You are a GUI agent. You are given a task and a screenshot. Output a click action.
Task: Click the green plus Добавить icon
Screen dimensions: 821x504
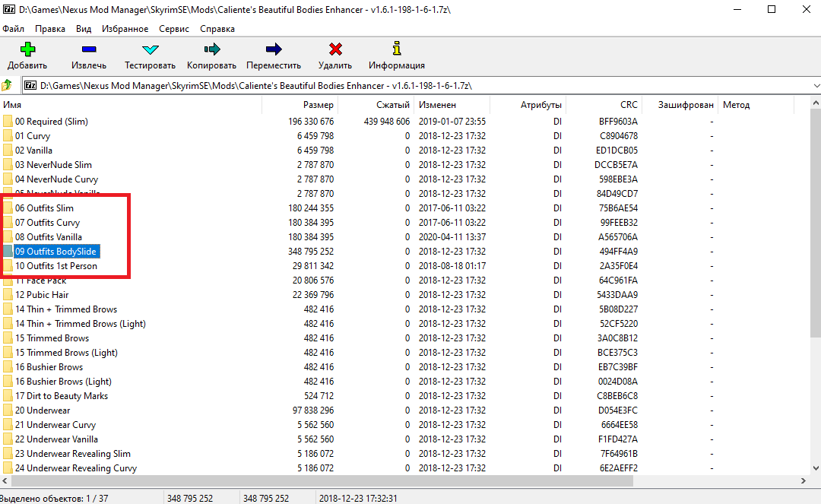[27, 50]
